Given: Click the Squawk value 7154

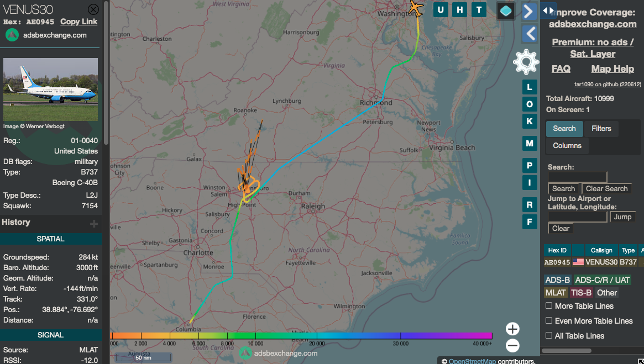Looking at the screenshot, I should [90, 206].
